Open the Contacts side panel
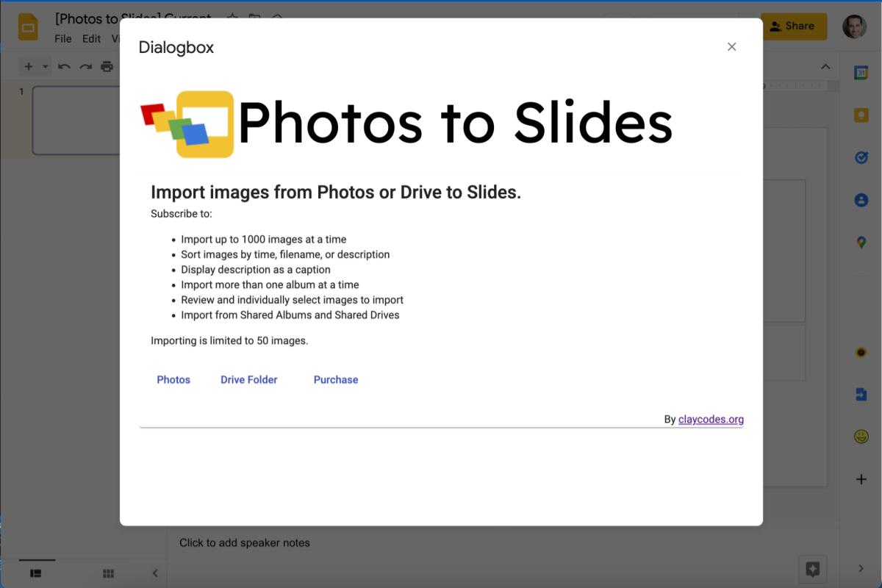This screenshot has height=588, width=882. pos(861,200)
